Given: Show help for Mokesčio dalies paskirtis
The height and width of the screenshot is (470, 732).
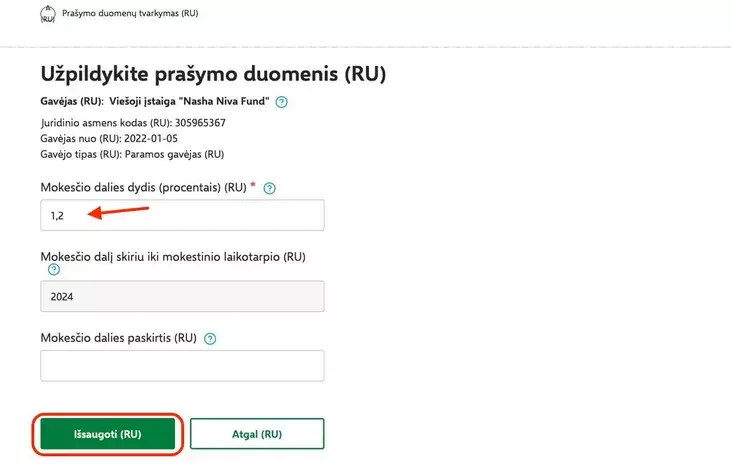Looking at the screenshot, I should click(210, 339).
